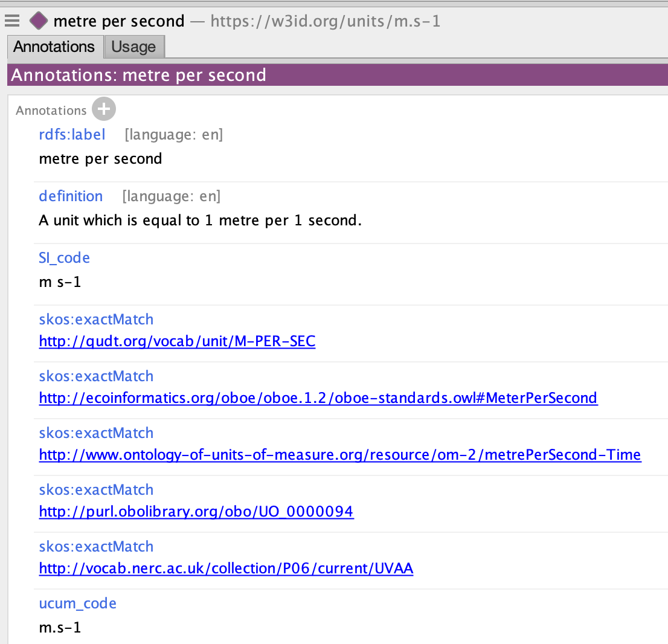Click the grey 'Annotations' section label
Image resolution: width=668 pixels, height=644 pixels.
pyautogui.click(x=51, y=111)
